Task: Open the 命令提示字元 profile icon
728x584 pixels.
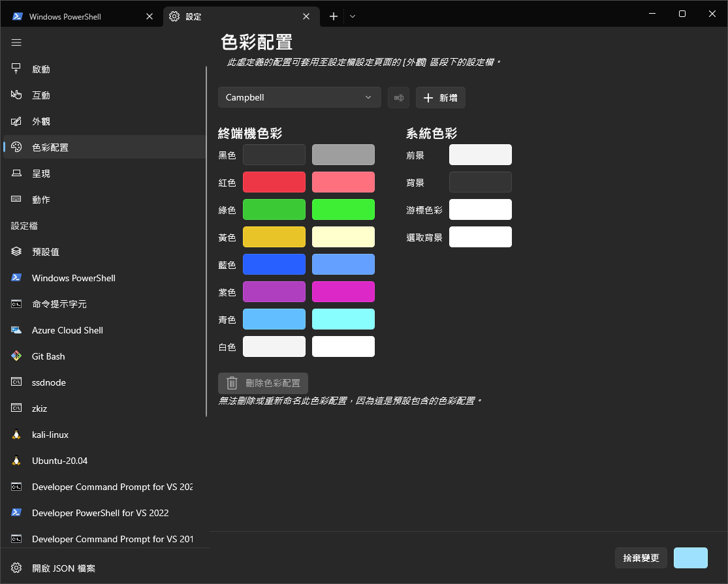Action: 16,304
